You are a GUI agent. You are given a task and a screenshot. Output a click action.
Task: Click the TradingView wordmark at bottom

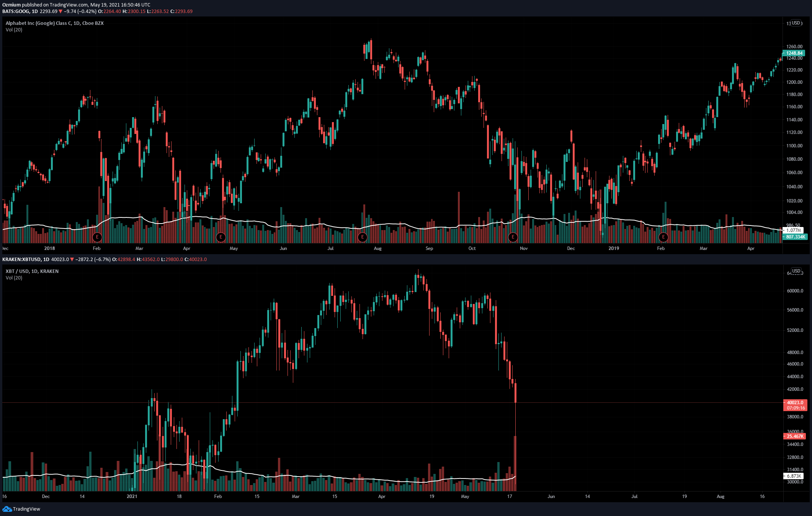click(26, 509)
